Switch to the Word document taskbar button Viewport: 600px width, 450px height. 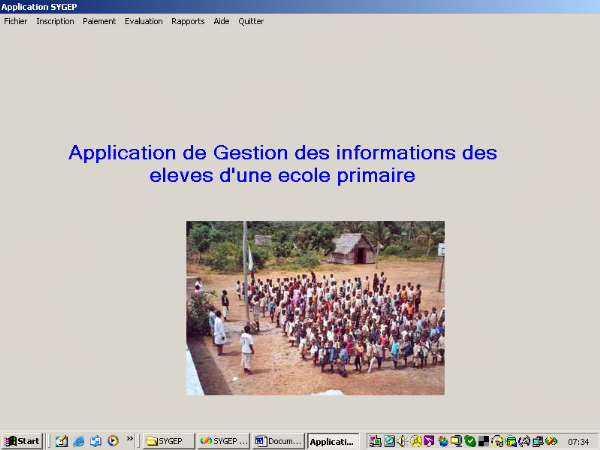tap(278, 441)
